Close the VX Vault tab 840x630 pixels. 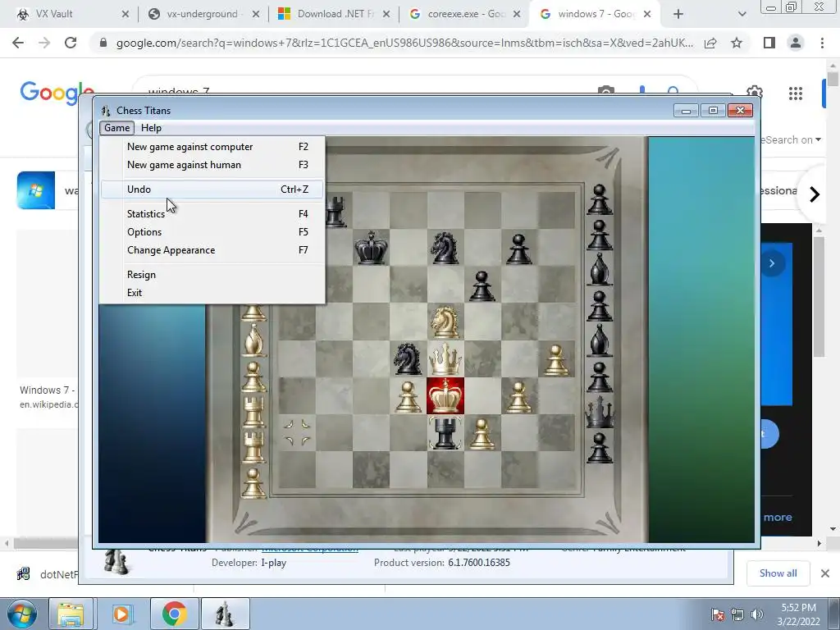point(126,14)
